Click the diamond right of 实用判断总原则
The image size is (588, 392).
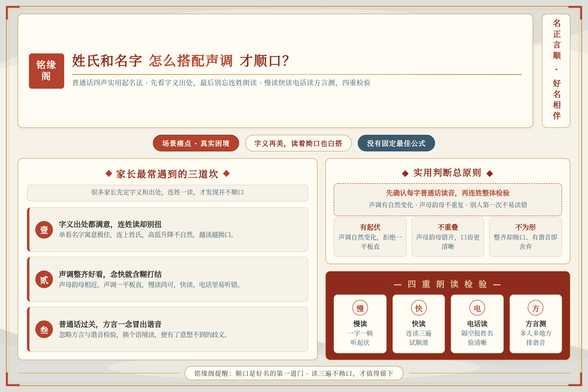click(x=490, y=173)
